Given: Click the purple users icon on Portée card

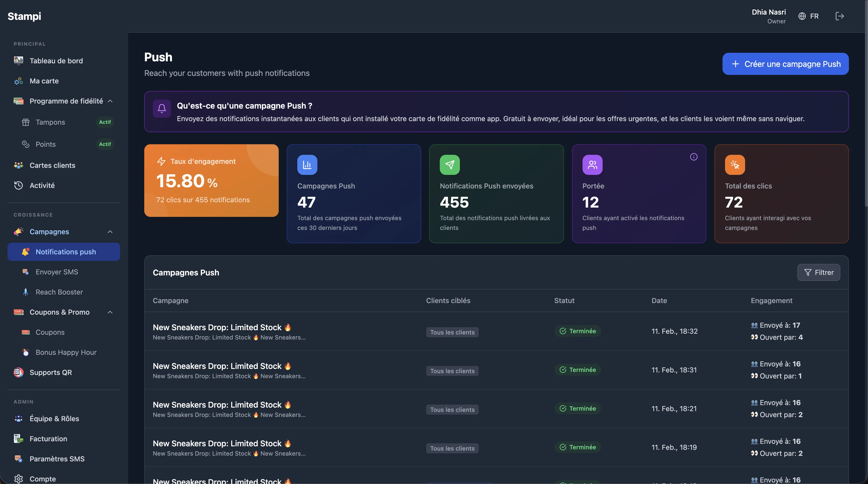Looking at the screenshot, I should [x=592, y=165].
